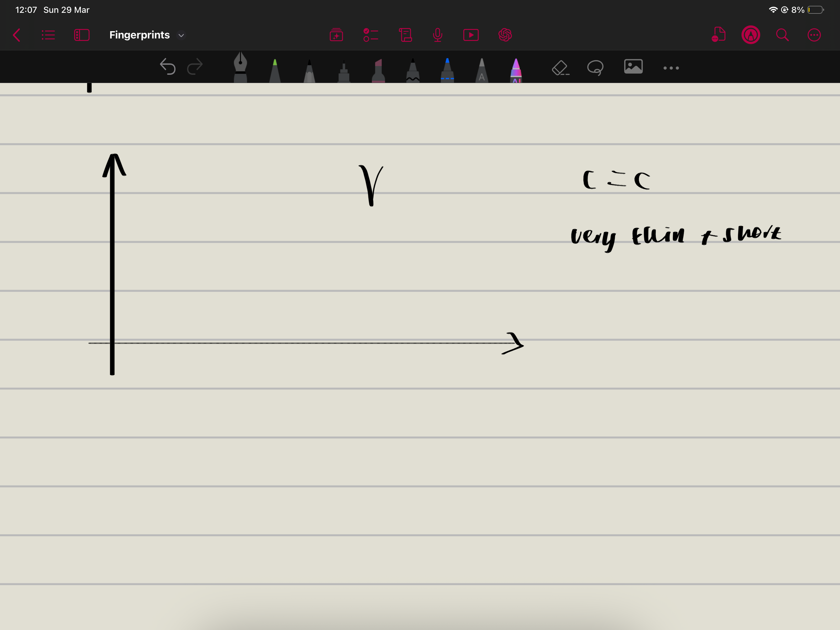The image size is (840, 630).
Task: Start a microphone audio recording
Action: 437,34
